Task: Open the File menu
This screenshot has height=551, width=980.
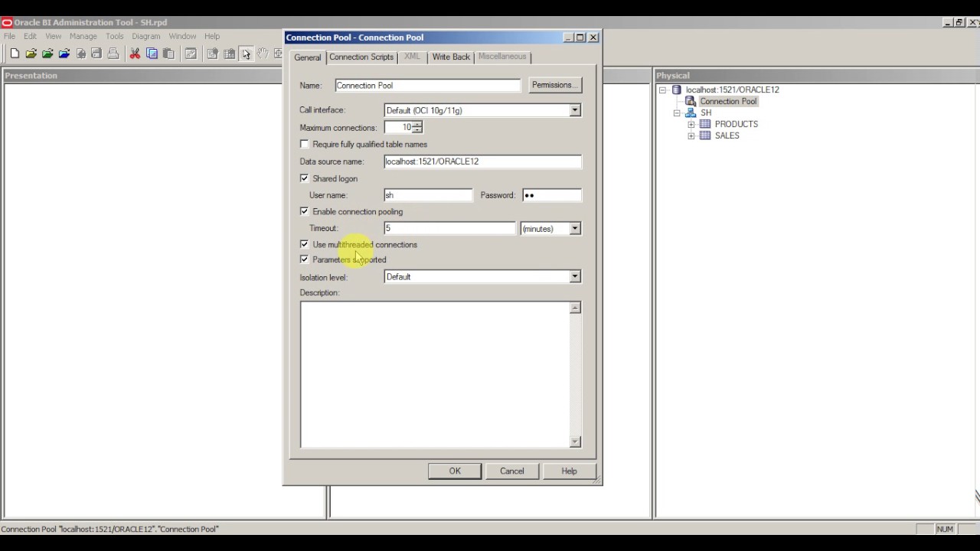Action: [9, 36]
